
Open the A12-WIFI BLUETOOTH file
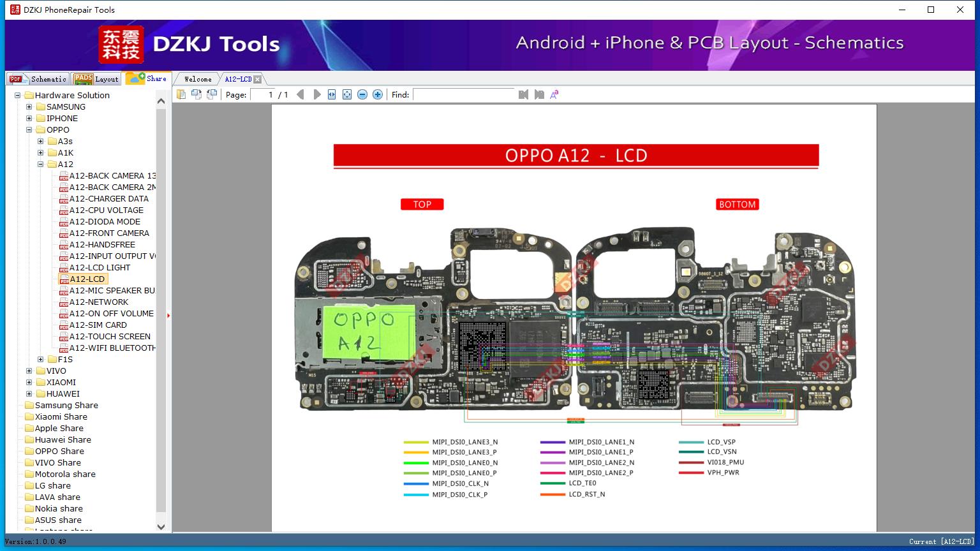tap(112, 348)
